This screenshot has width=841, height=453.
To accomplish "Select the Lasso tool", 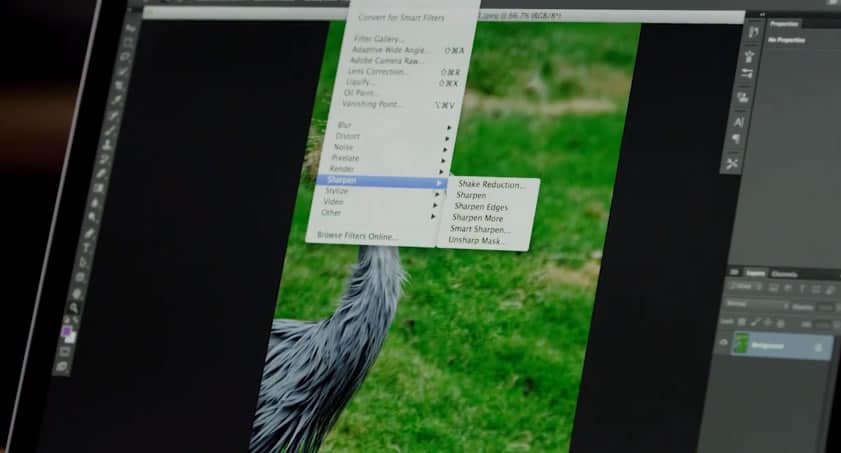I will tap(127, 56).
